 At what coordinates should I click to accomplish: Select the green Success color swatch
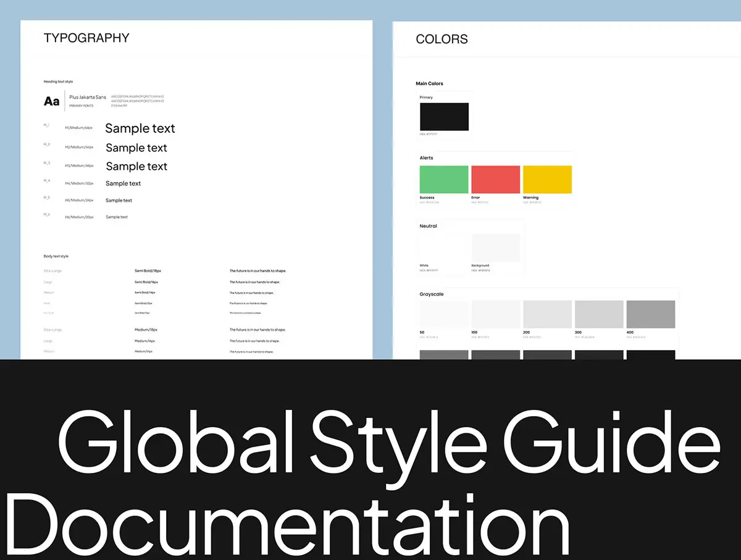pyautogui.click(x=444, y=179)
